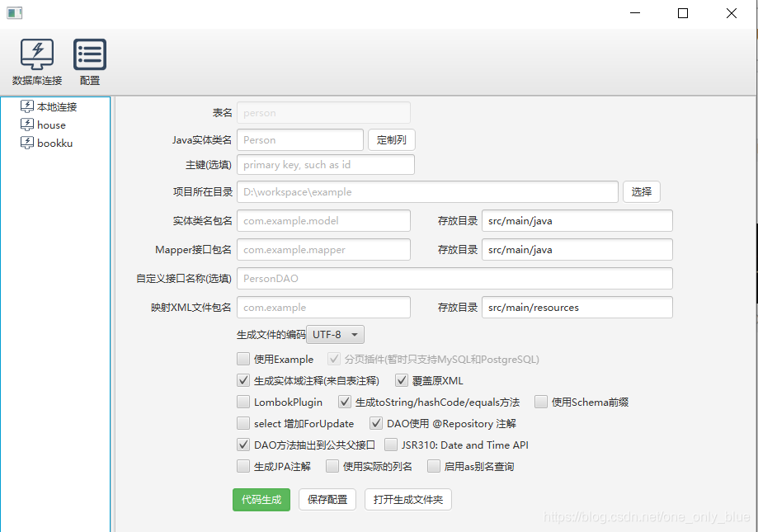Focus the Java实体类名 input field
The image size is (758, 532).
(x=300, y=140)
